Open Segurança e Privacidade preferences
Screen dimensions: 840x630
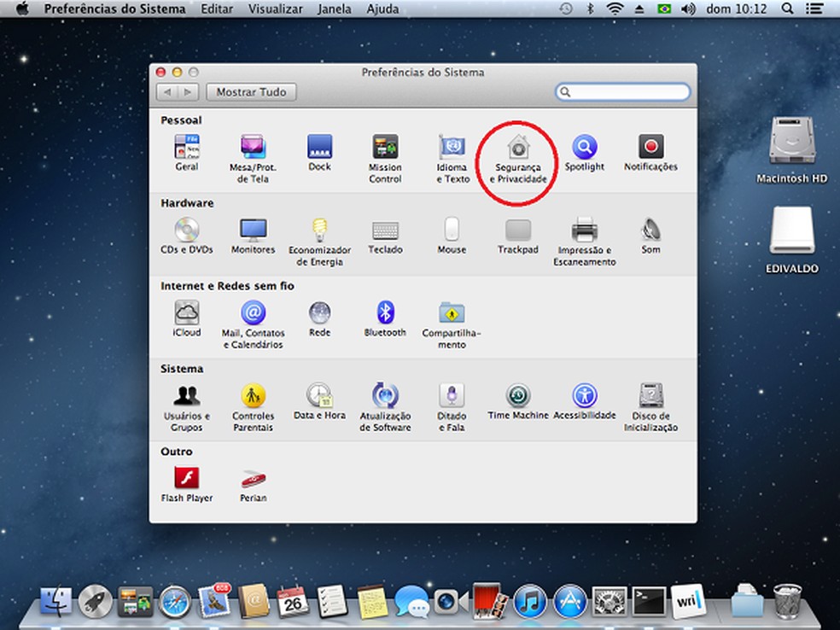point(518,159)
